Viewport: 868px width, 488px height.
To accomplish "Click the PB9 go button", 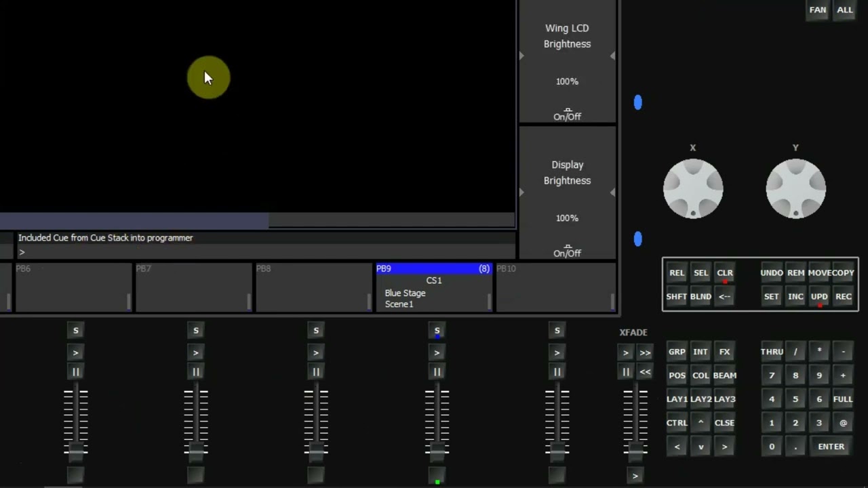I will click(x=437, y=353).
